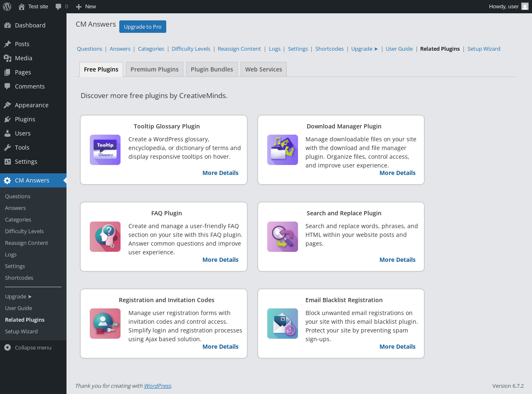The height and width of the screenshot is (394, 532).
Task: Click the Users person icon
Action: coord(7,133)
